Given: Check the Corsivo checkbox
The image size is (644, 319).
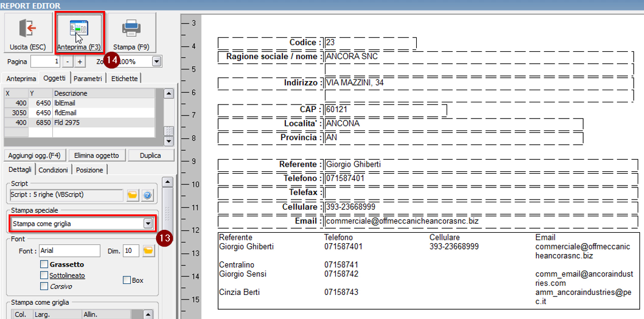Looking at the screenshot, I should click(44, 286).
